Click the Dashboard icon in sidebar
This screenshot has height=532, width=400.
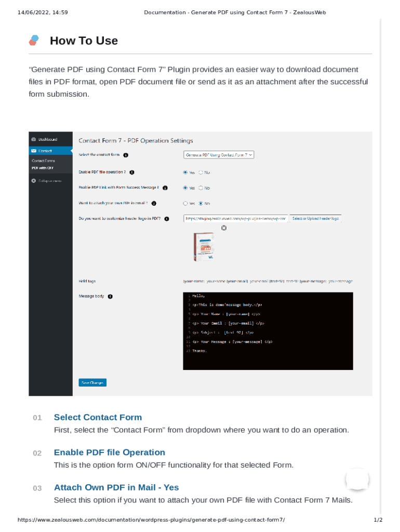(33, 139)
